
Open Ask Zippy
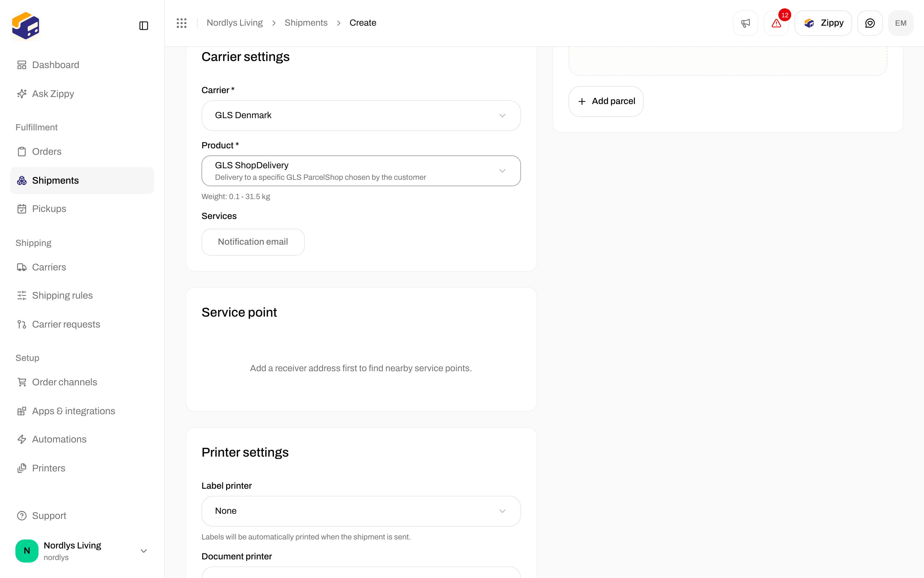(82, 94)
